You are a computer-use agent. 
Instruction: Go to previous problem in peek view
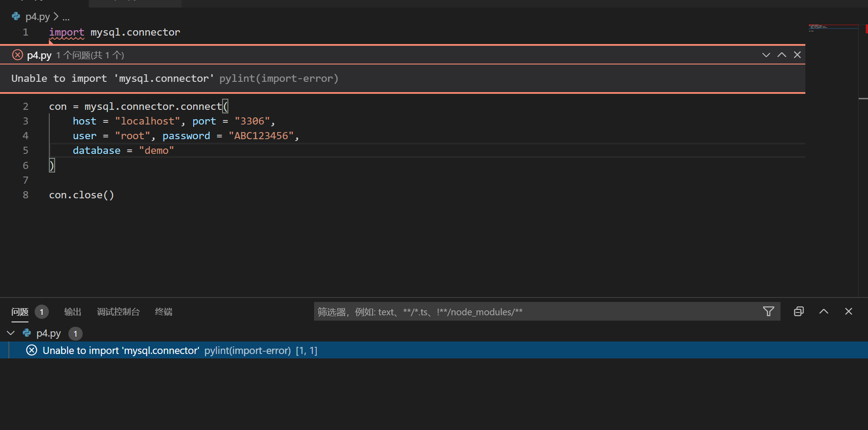782,55
